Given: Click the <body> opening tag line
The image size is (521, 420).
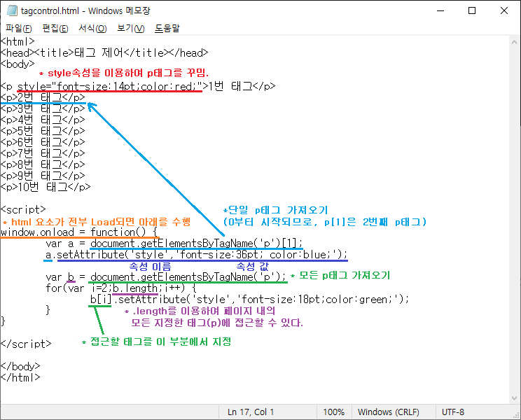Looking at the screenshot, I should [x=18, y=64].
